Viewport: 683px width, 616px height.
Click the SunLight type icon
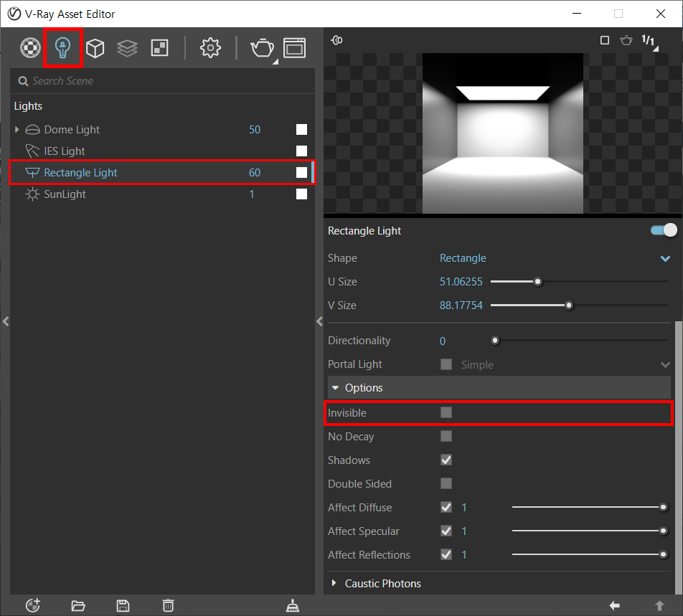(32, 194)
